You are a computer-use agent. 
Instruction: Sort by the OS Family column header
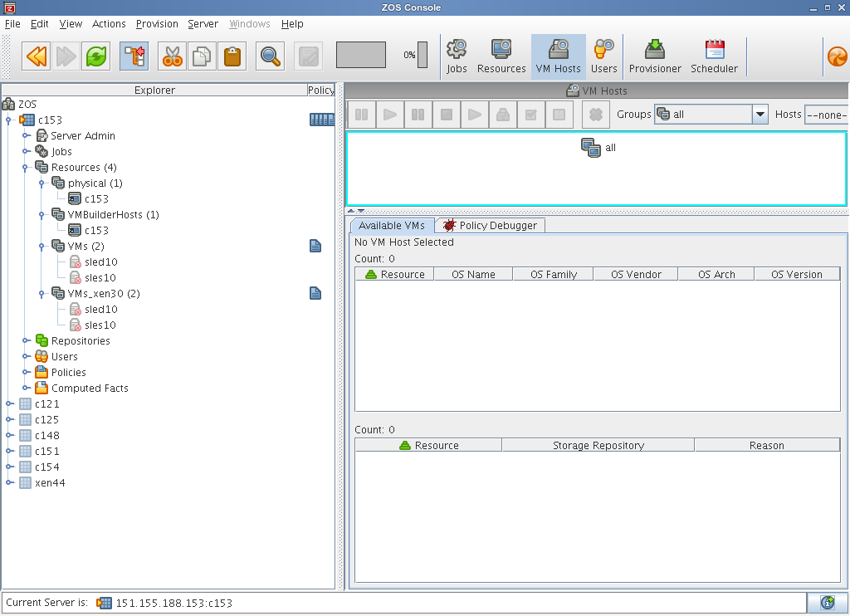point(554,275)
